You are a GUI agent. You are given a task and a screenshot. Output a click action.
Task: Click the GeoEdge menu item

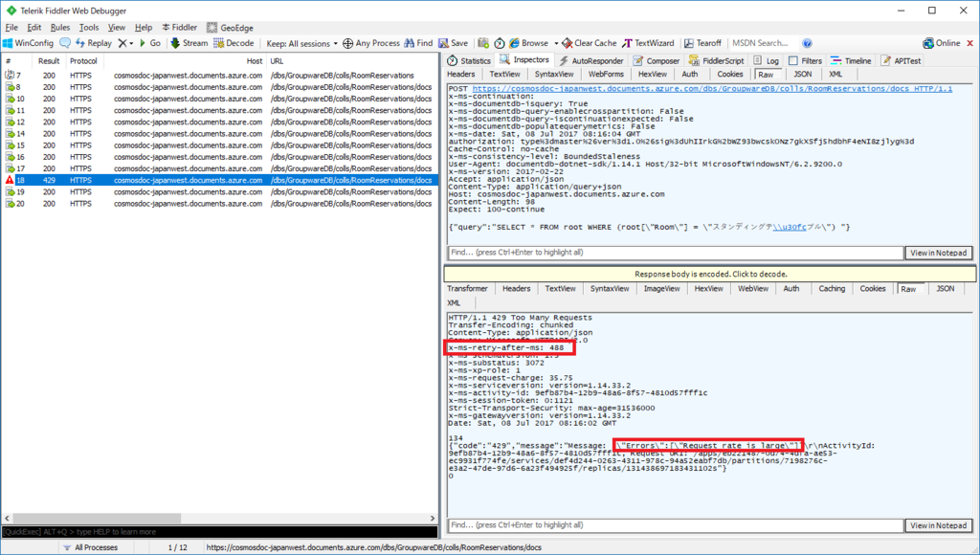(230, 28)
